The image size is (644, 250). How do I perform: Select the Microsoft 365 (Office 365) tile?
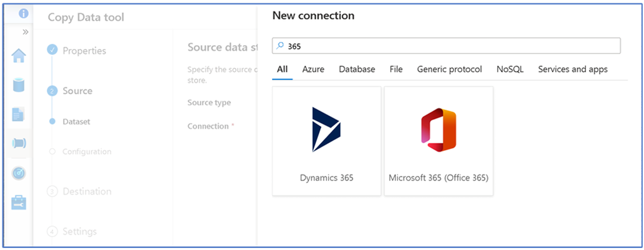pos(438,141)
